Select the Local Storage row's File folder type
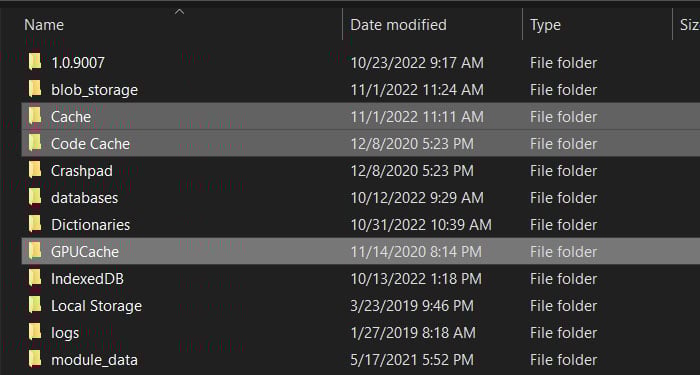Viewport: 700px width, 375px height. (x=563, y=306)
